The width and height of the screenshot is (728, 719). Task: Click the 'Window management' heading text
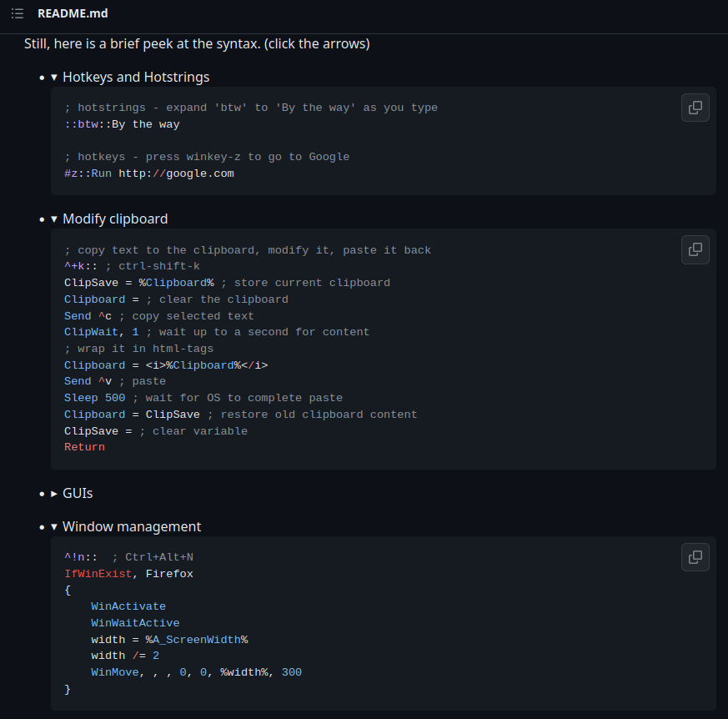[132, 526]
